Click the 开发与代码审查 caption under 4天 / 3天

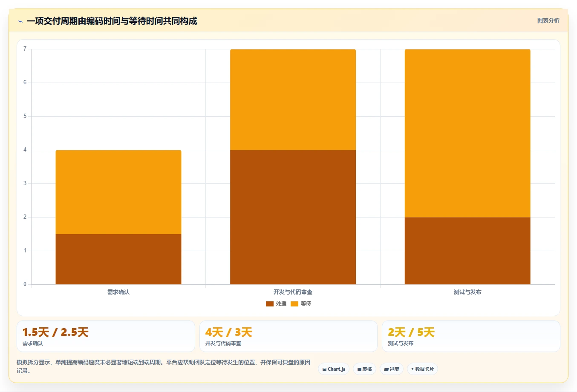tap(223, 343)
